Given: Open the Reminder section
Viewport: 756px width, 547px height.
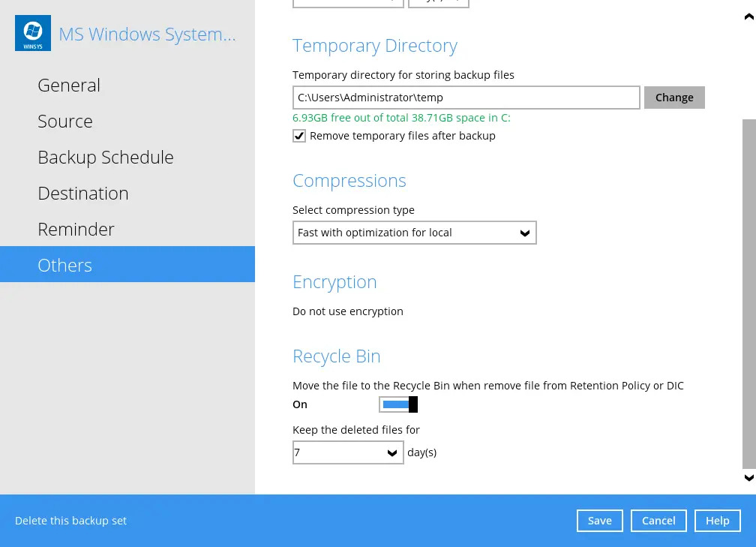Looking at the screenshot, I should coord(76,230).
